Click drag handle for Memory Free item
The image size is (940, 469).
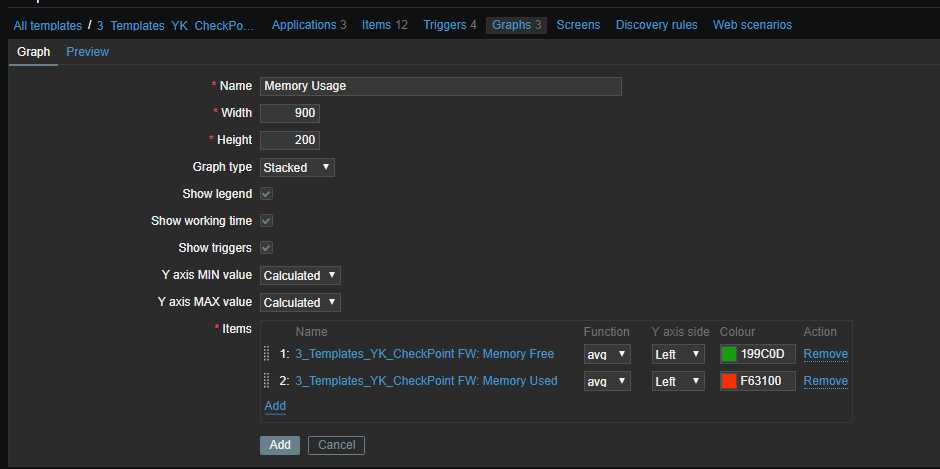point(267,354)
